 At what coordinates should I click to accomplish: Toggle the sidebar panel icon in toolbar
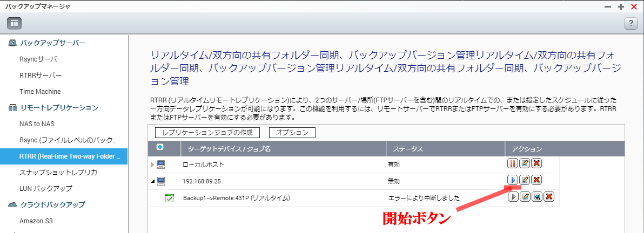coord(15,23)
